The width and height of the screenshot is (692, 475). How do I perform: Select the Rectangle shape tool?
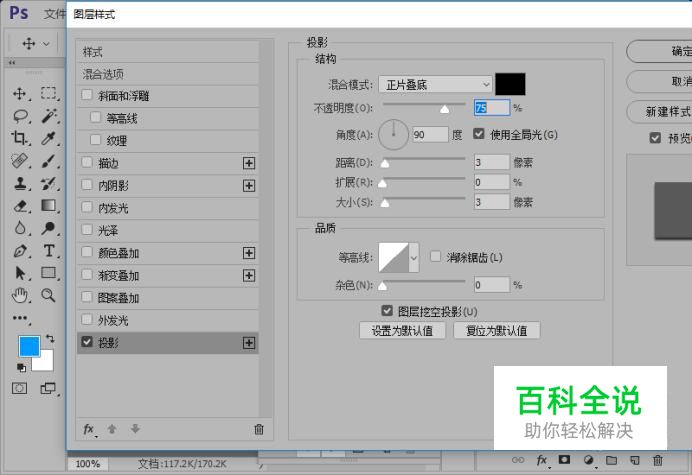point(49,273)
